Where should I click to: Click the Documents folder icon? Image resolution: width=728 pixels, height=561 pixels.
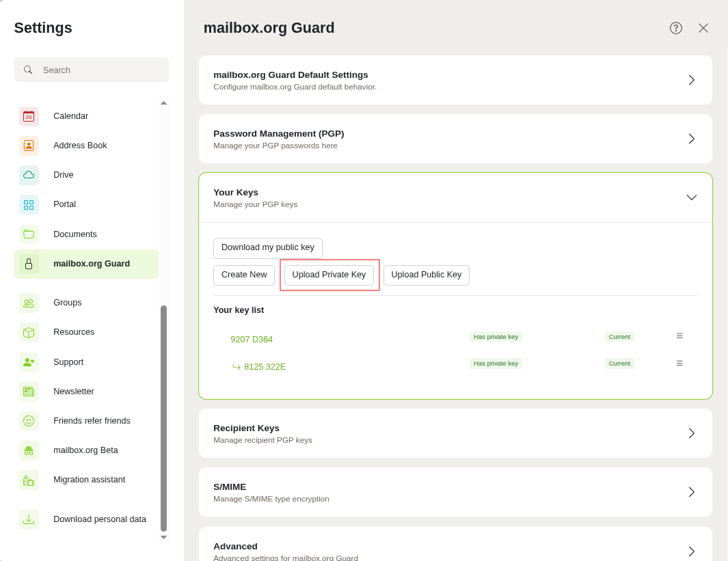click(29, 234)
